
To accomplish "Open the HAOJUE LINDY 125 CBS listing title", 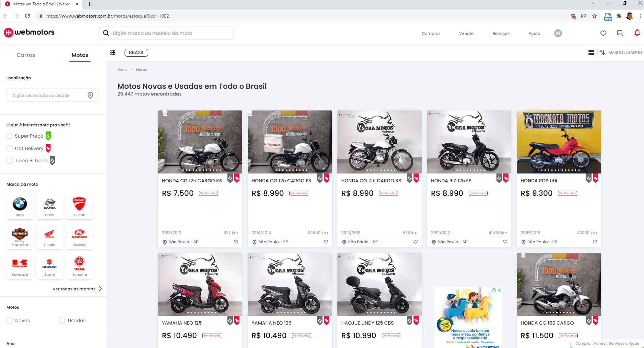I will tap(368, 323).
